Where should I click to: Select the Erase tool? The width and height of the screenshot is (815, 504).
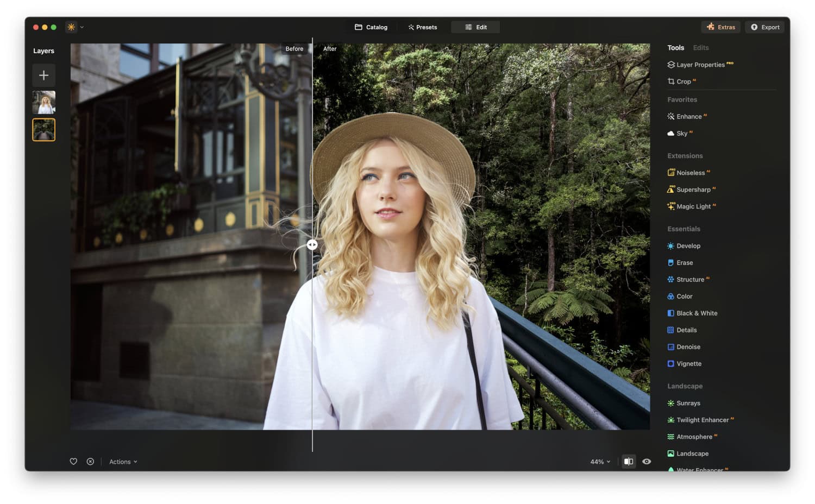(x=685, y=262)
